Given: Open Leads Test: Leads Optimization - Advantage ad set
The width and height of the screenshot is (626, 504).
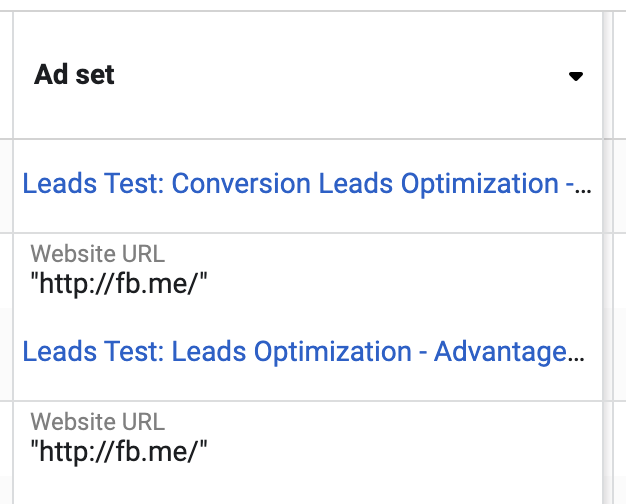Looking at the screenshot, I should (x=303, y=352).
